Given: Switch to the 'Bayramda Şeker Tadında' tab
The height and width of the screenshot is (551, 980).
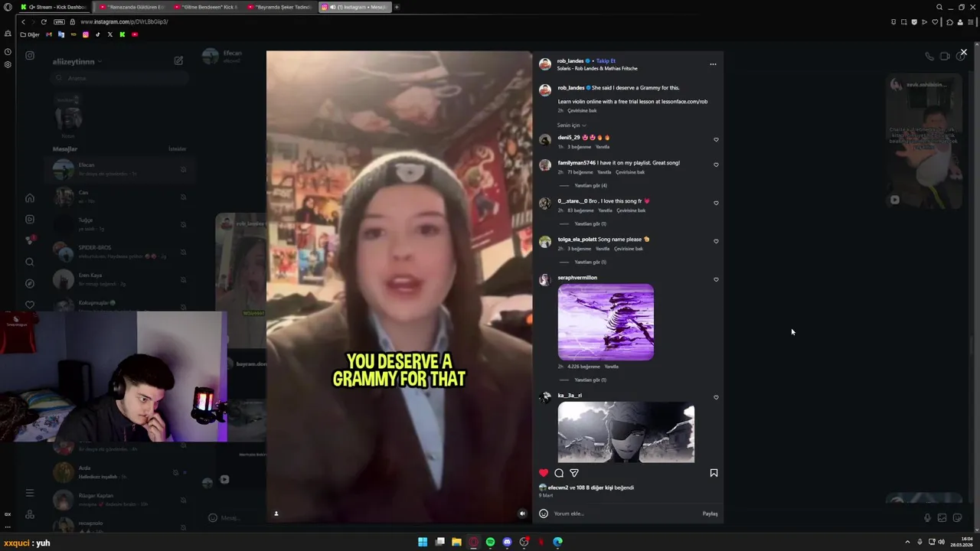Looking at the screenshot, I should tap(279, 7).
